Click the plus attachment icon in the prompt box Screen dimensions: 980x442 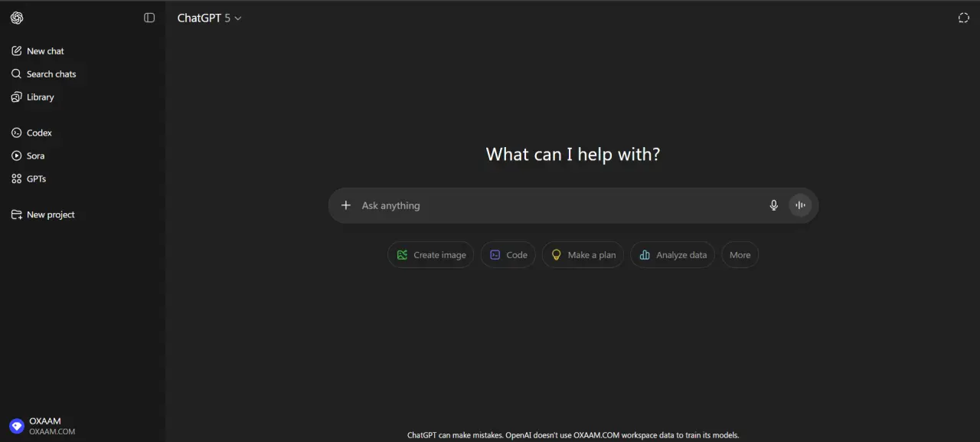click(346, 205)
